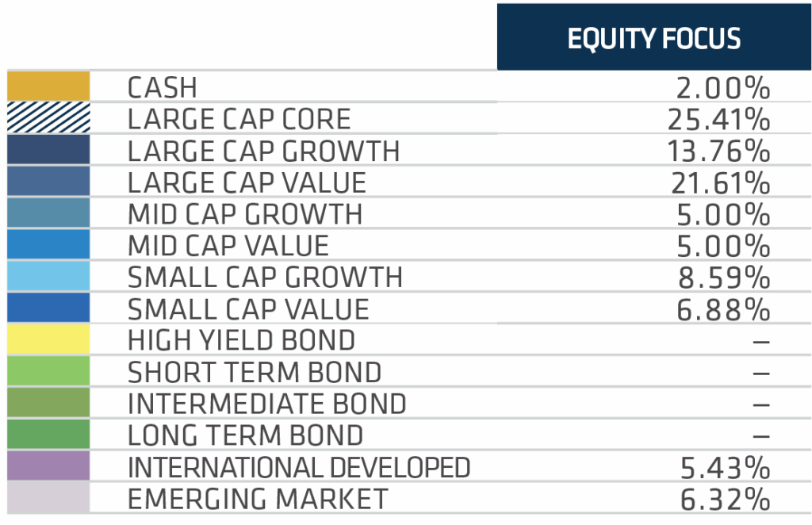Select the striped Large Cap Core swatch
The height and width of the screenshot is (525, 812).
(x=48, y=118)
